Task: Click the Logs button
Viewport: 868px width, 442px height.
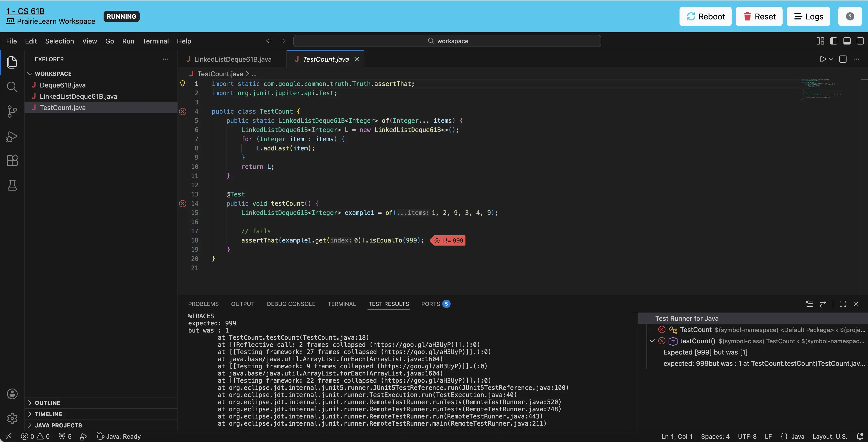Action: tap(808, 17)
